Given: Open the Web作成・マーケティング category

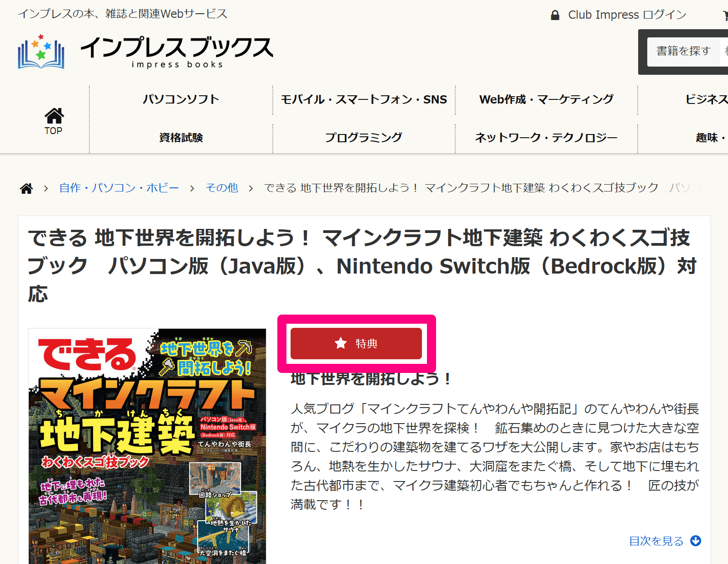Looking at the screenshot, I should (x=546, y=99).
